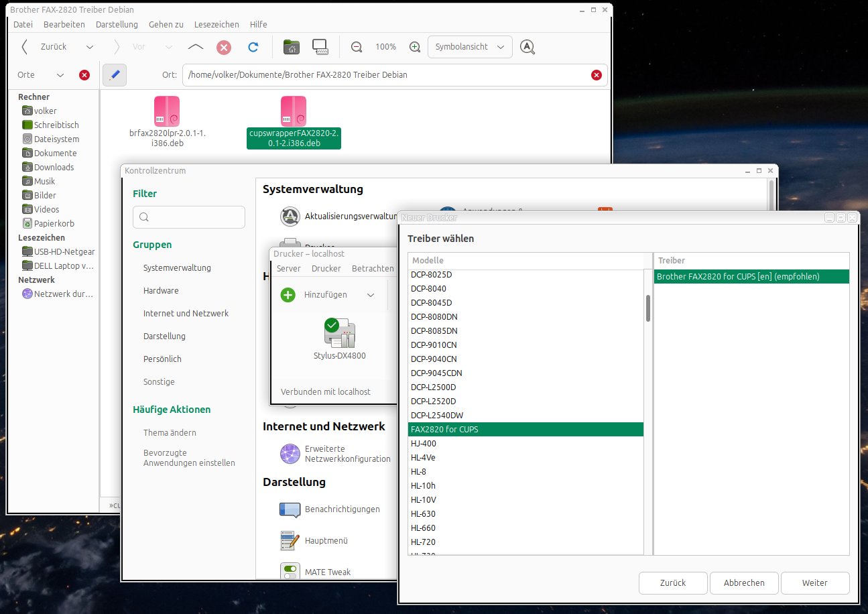The height and width of the screenshot is (614, 868).
Task: Open MATE Tweak icon
Action: click(290, 572)
